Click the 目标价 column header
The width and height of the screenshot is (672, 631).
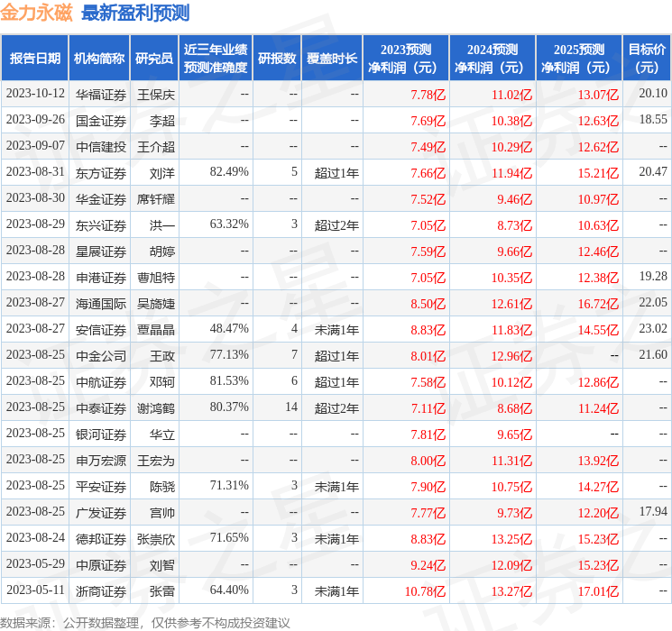647,59
